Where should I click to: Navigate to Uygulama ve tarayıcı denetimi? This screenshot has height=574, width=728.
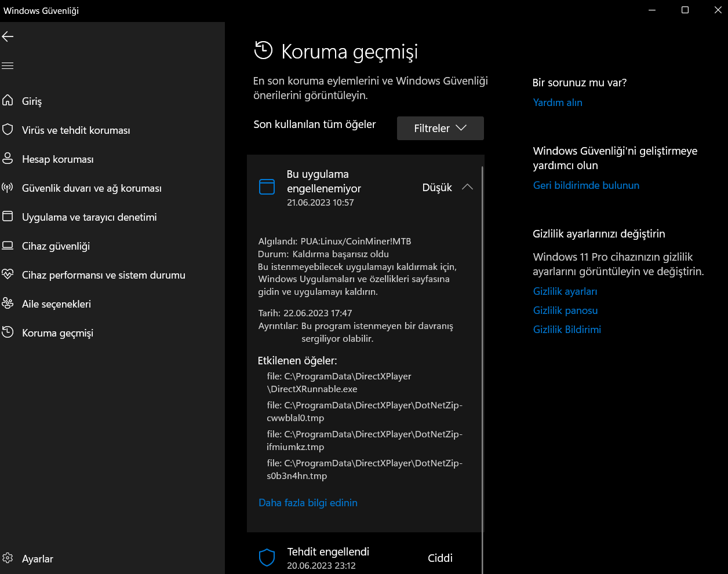[x=89, y=217]
